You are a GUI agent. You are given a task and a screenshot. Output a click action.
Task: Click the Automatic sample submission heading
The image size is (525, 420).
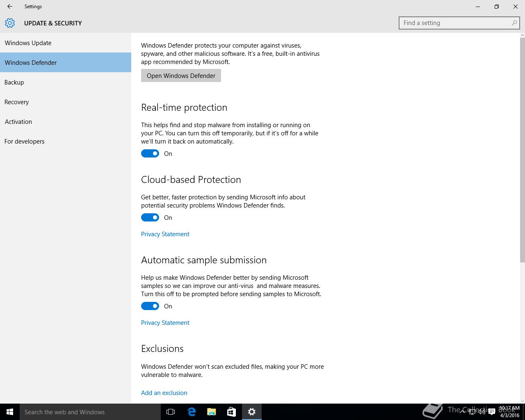(204, 260)
